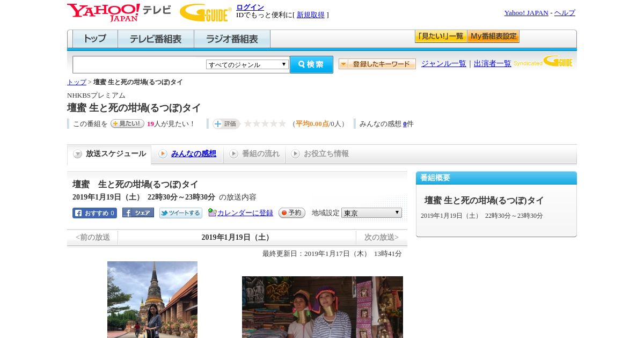Image resolution: width=644 pixels, height=338 pixels.
Task: Click the Facebook シェア button
Action: [138, 212]
